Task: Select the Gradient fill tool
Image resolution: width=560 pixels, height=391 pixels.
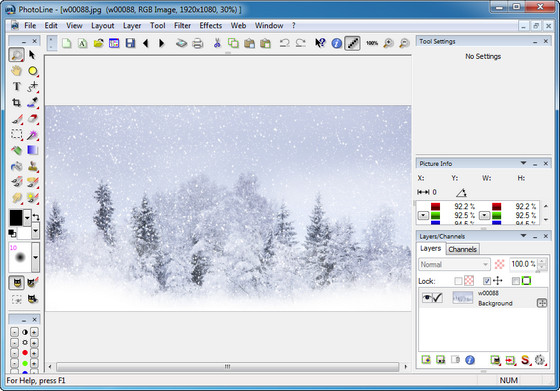Action: 32,150
